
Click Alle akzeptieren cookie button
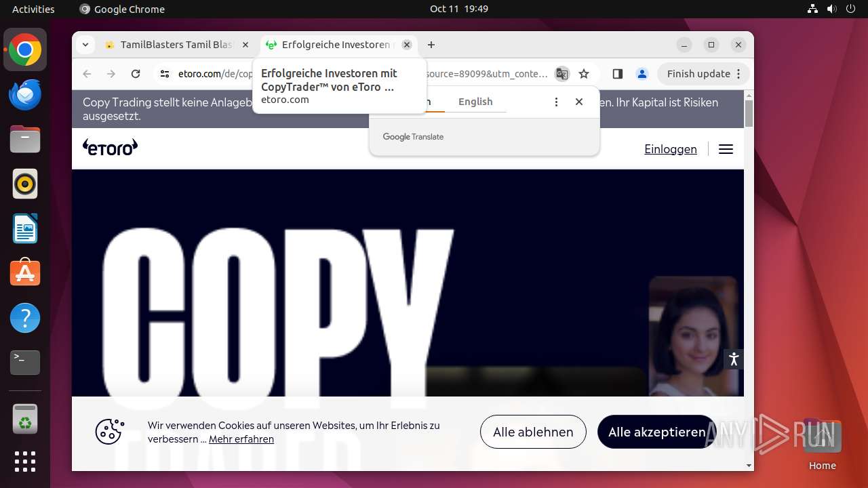(656, 432)
